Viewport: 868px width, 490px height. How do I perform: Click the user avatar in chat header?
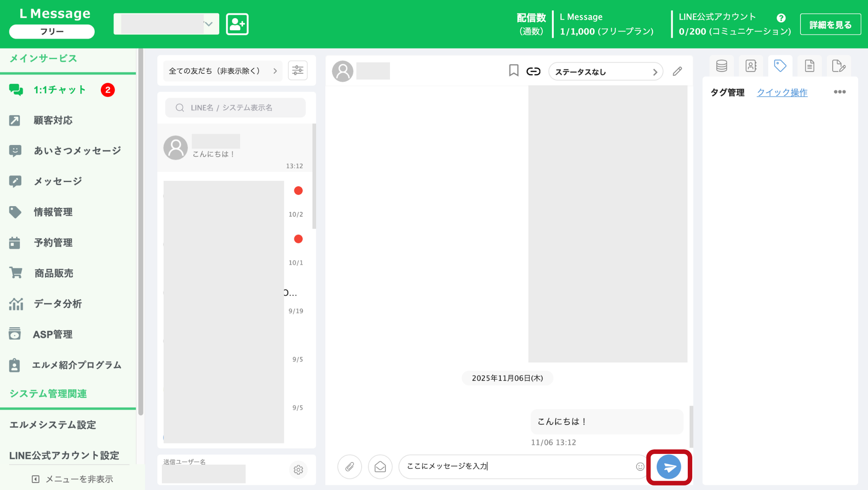[x=342, y=71]
